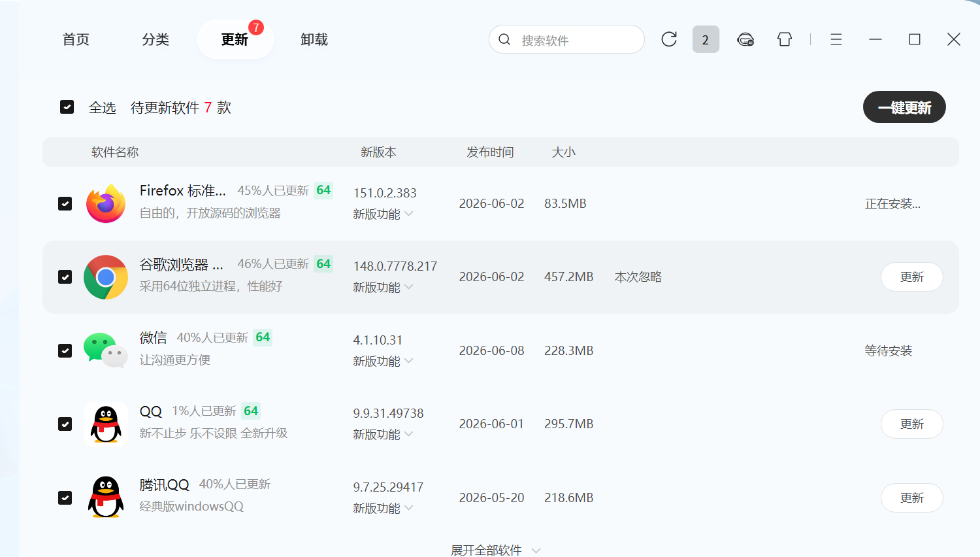
Task: Click 更新 button for 谷歌浏览器
Action: pos(912,277)
